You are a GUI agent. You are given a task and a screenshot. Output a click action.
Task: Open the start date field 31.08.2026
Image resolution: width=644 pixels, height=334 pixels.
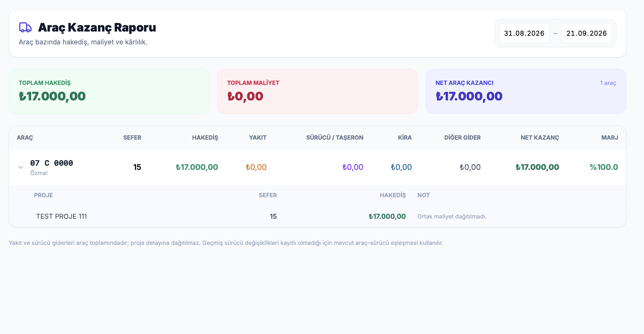coord(524,33)
